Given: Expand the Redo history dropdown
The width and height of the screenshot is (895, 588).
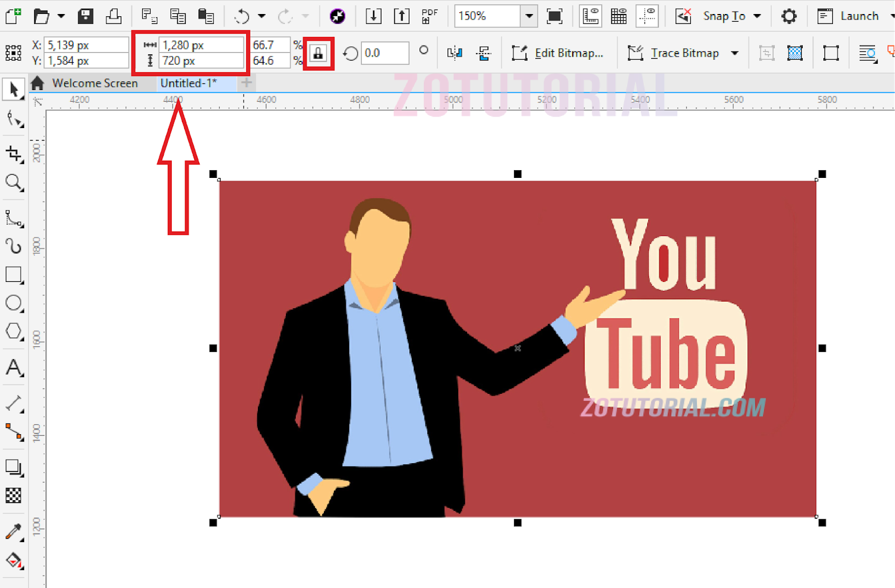Looking at the screenshot, I should click(x=305, y=16).
